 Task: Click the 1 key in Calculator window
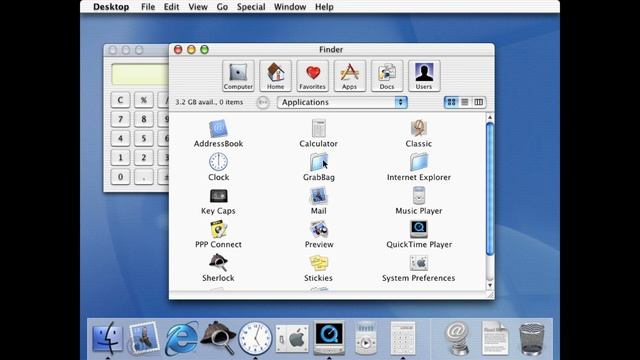click(x=120, y=158)
